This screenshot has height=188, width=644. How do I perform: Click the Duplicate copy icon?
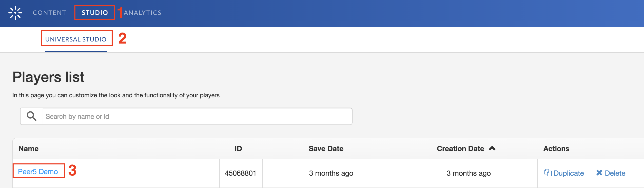pyautogui.click(x=548, y=173)
